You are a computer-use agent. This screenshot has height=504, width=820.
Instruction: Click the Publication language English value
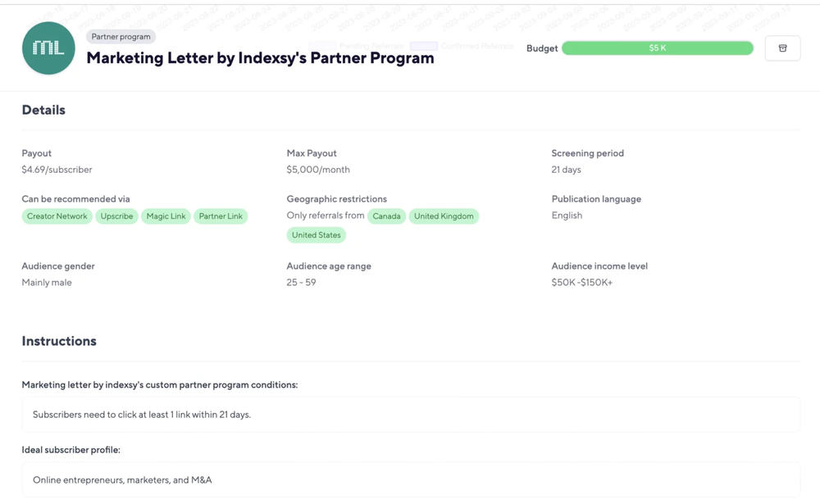(567, 216)
